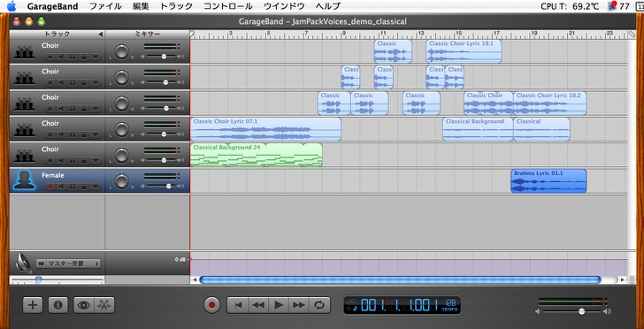This screenshot has height=329, width=644.
Task: Open the ウインドウ menu
Action: pyautogui.click(x=284, y=6)
